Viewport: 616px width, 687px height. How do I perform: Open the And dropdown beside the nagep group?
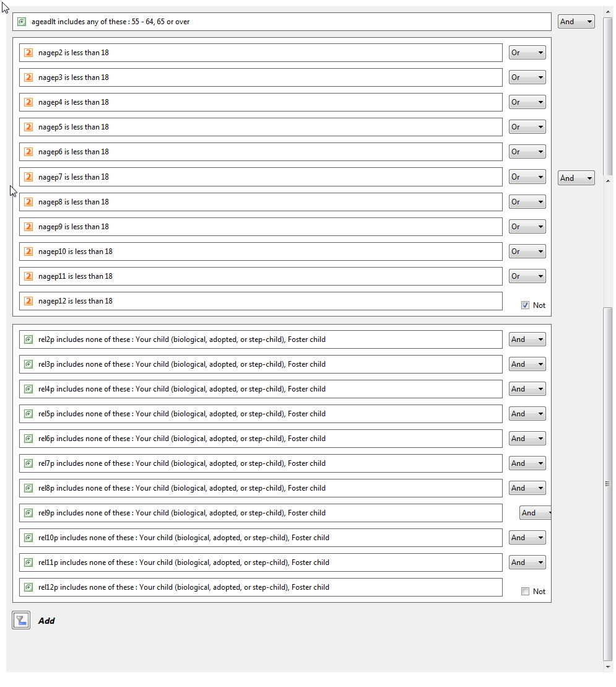coord(576,178)
